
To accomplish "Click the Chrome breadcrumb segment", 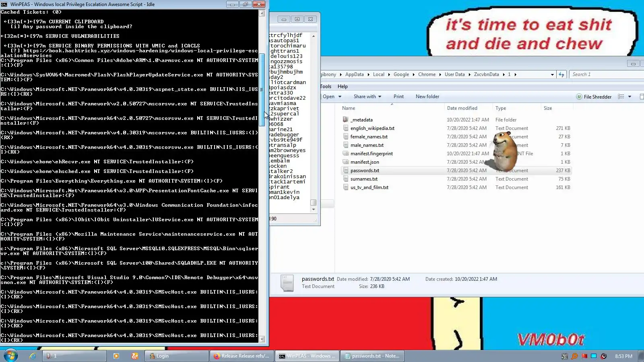I will coord(427,74).
